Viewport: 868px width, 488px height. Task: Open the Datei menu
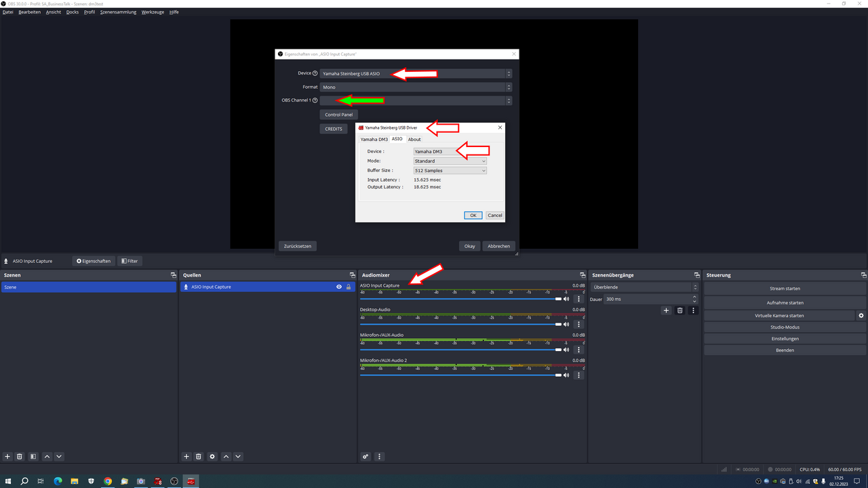[x=8, y=12]
